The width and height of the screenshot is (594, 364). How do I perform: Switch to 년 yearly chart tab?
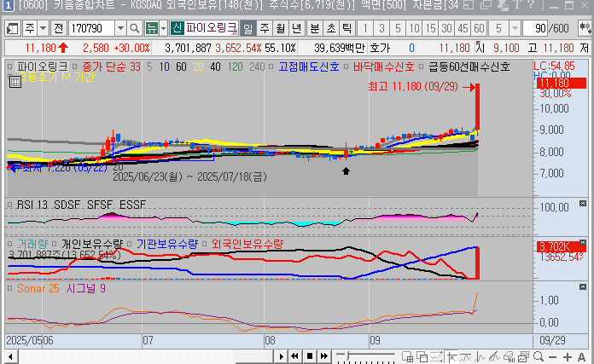pyautogui.click(x=297, y=28)
